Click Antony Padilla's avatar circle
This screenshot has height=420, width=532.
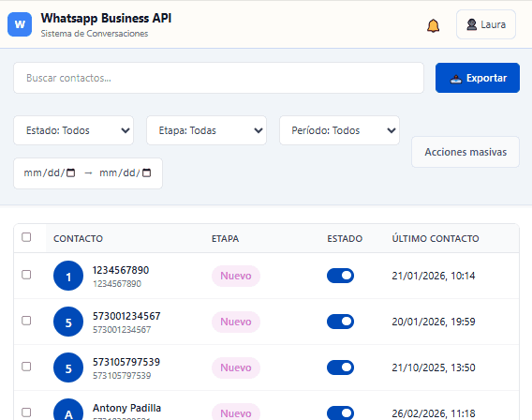68,410
